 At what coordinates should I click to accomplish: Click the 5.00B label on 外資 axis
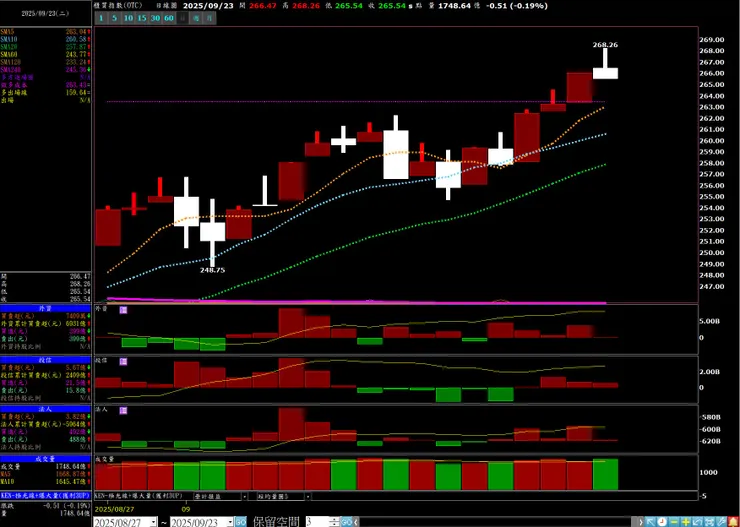coord(709,321)
